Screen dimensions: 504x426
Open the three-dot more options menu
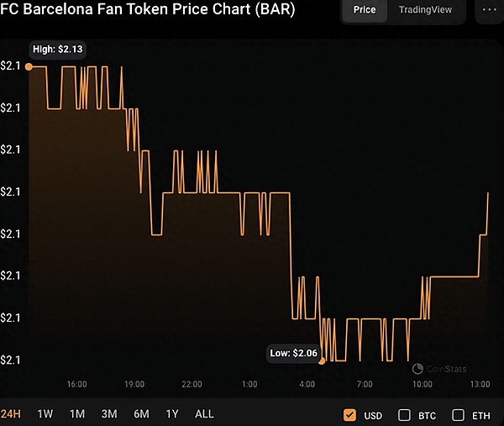pyautogui.click(x=490, y=10)
